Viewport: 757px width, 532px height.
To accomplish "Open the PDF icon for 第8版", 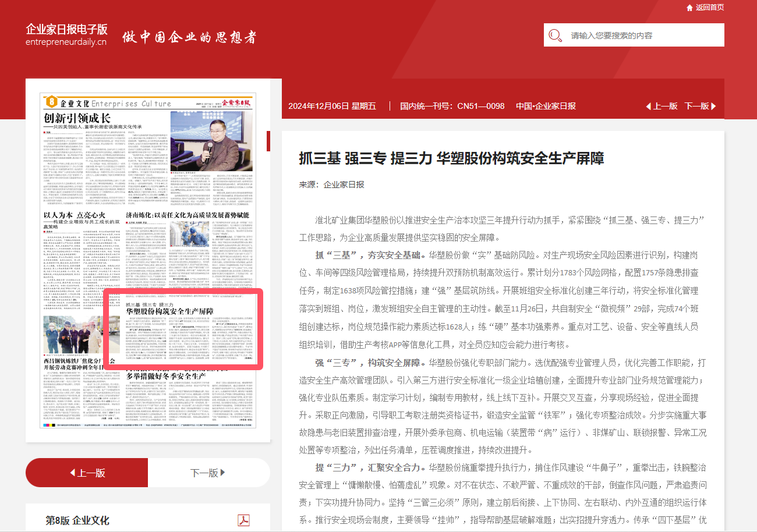I will click(x=243, y=520).
